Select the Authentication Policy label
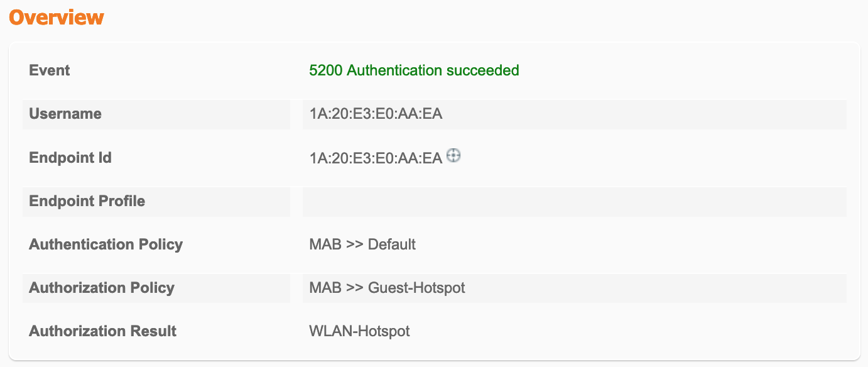The image size is (868, 367). tap(106, 244)
